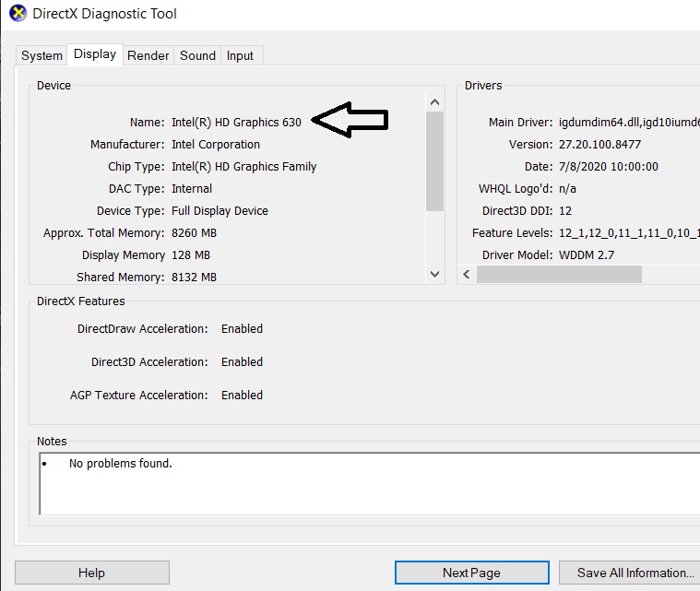Click the Device list scroll down arrow

[434, 274]
